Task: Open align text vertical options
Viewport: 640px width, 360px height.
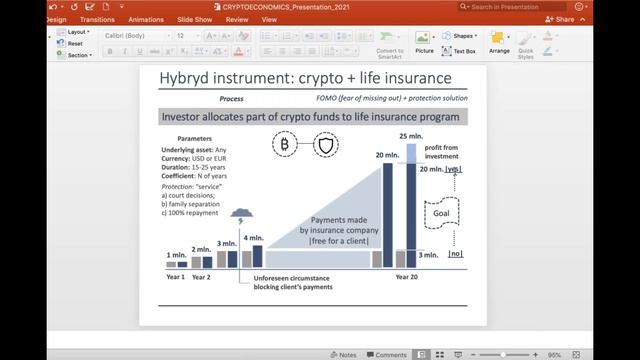Action: click(x=331, y=51)
